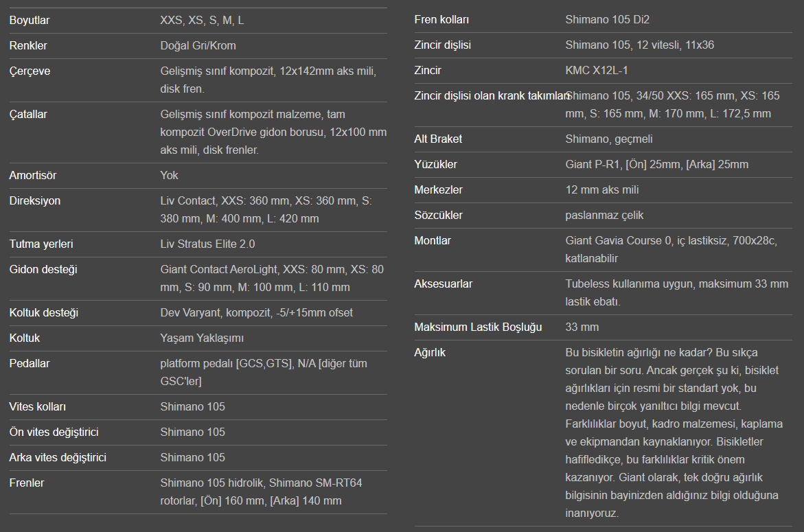Image resolution: width=804 pixels, height=532 pixels.
Task: Click the value 'Shimano, geçmeli'
Action: [609, 139]
